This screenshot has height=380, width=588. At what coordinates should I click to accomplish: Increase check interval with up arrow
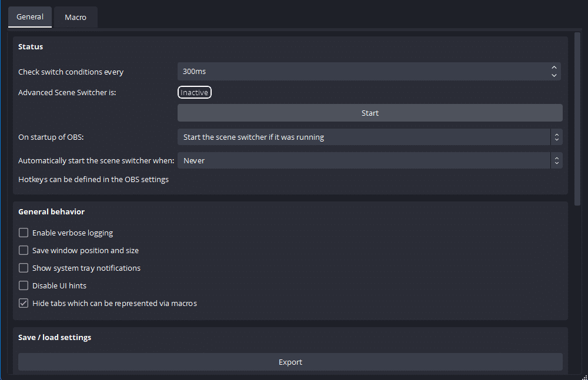pyautogui.click(x=554, y=68)
